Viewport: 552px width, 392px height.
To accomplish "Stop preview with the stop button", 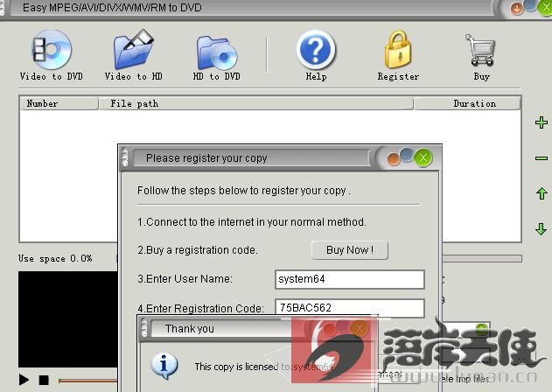I will point(44,380).
